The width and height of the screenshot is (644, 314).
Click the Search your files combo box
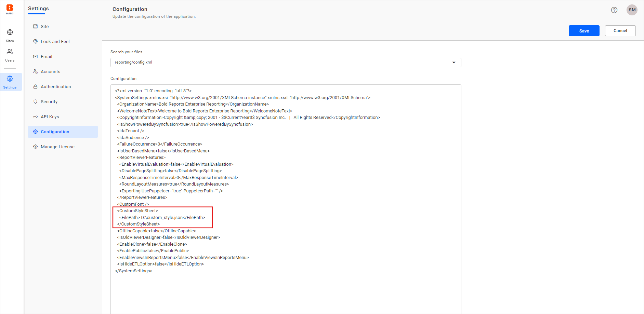point(286,63)
